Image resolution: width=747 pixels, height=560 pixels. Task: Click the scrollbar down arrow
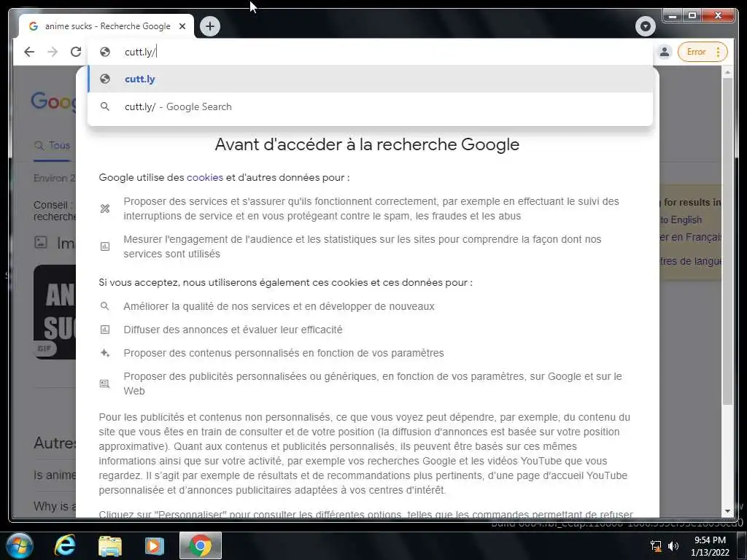pyautogui.click(x=727, y=511)
